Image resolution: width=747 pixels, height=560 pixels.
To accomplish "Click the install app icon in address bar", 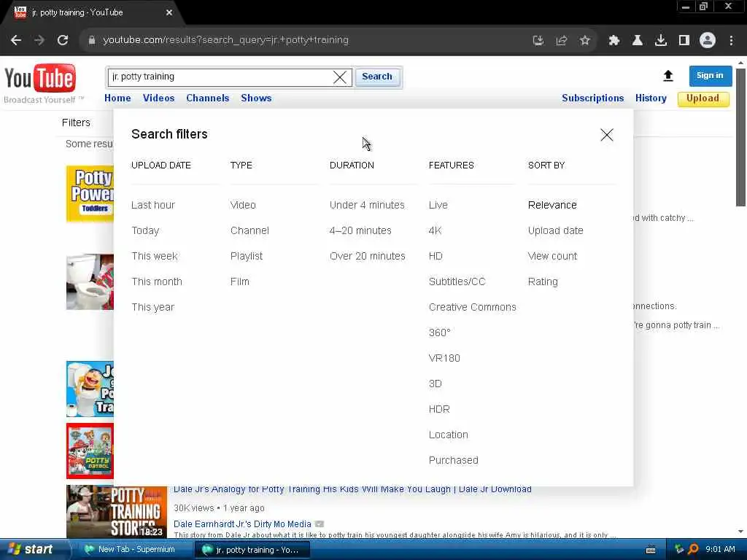I will (x=538, y=41).
